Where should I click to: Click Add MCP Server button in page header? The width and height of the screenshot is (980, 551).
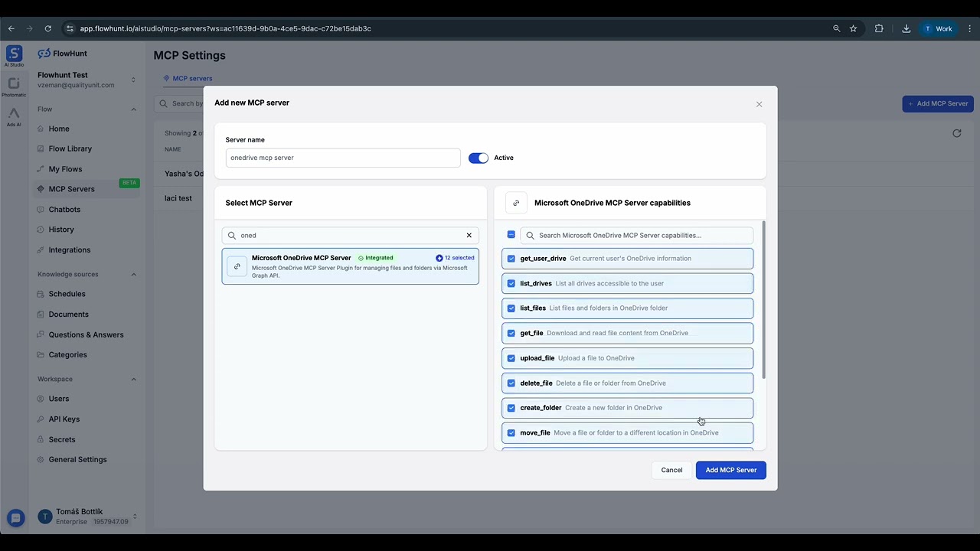[938, 103]
